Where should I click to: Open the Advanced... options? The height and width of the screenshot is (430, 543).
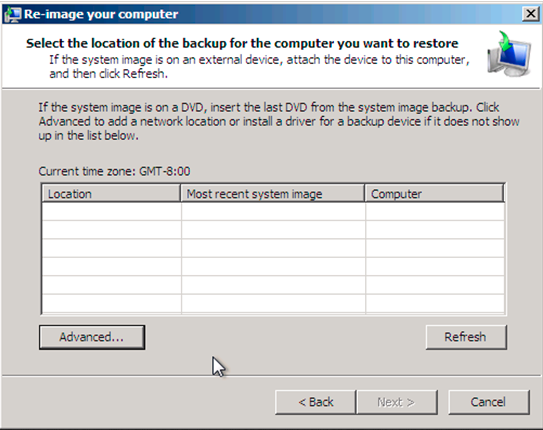coord(92,337)
